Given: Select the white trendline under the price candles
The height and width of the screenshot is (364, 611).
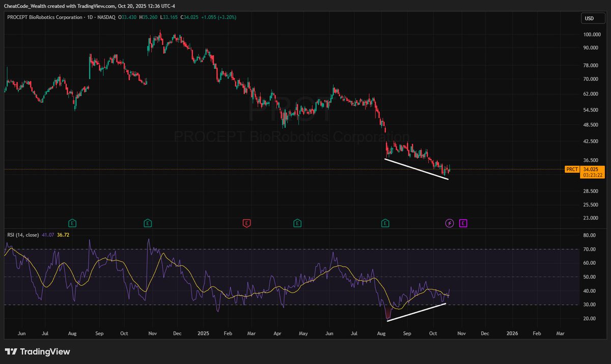Looking at the screenshot, I should coord(416,170).
